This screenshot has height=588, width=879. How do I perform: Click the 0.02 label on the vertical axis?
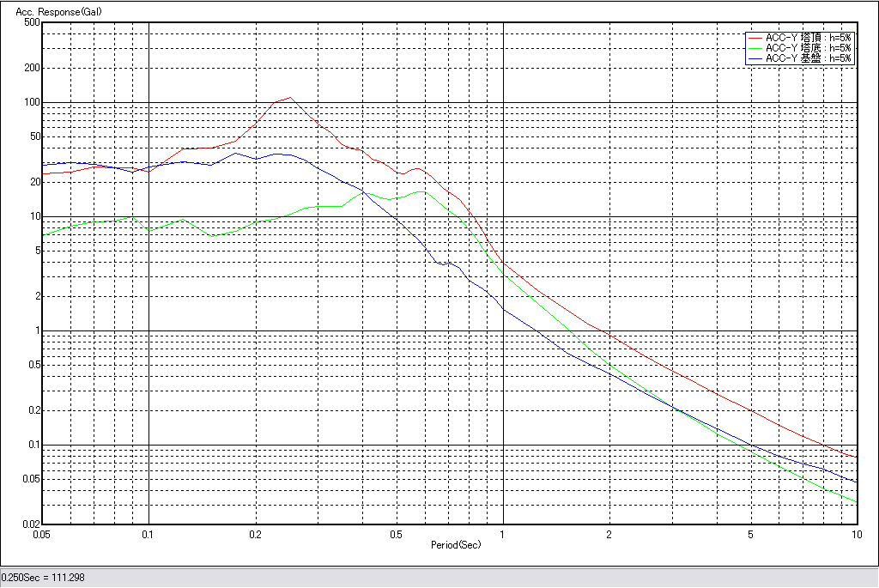30,524
